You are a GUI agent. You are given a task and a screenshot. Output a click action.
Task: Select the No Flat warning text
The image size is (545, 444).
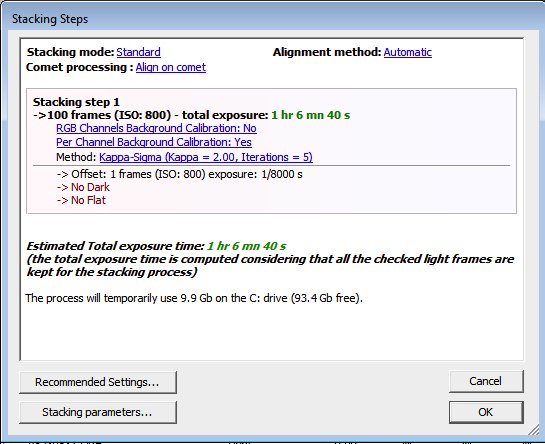(88, 200)
